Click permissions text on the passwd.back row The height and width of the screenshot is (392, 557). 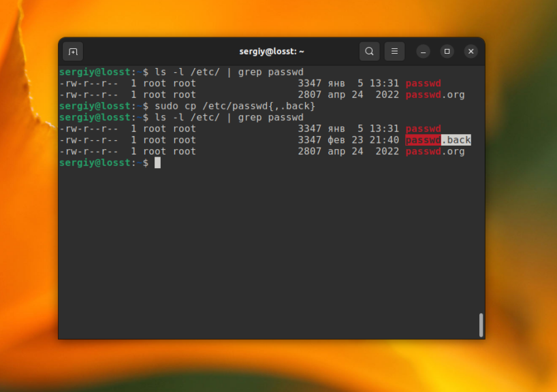pos(89,140)
